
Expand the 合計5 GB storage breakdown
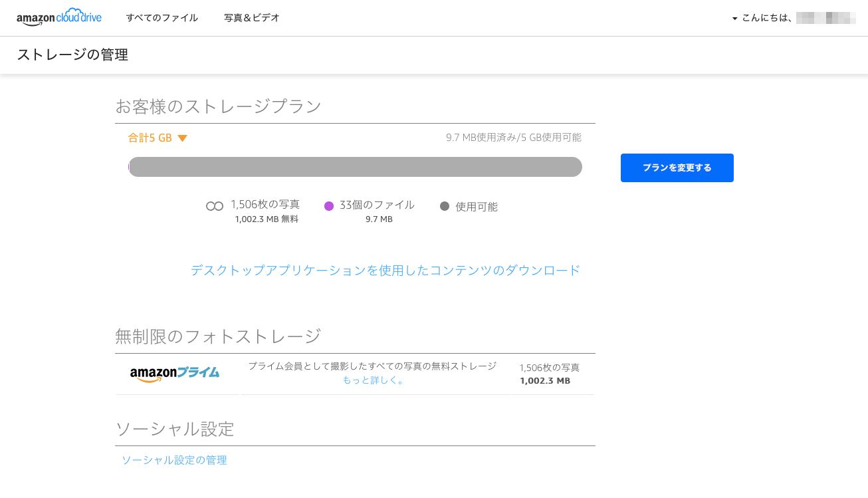point(158,138)
